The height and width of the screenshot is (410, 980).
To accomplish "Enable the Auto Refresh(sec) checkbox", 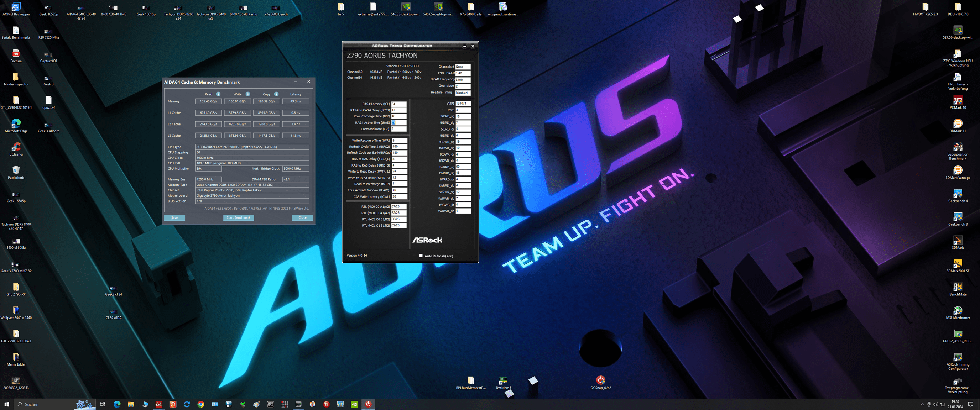I will point(421,256).
